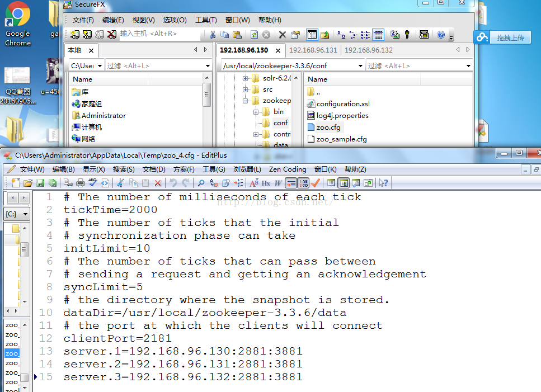Click SecureFX quick connect lightning icon
The image size is (541, 392).
[x=87, y=34]
